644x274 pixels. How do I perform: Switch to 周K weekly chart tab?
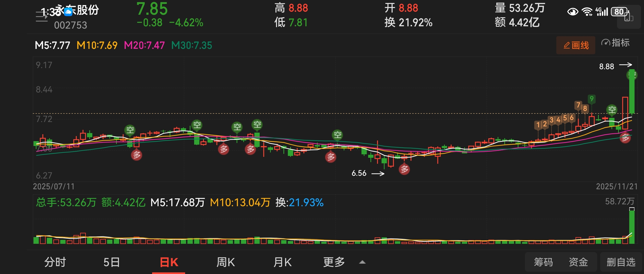point(226,262)
